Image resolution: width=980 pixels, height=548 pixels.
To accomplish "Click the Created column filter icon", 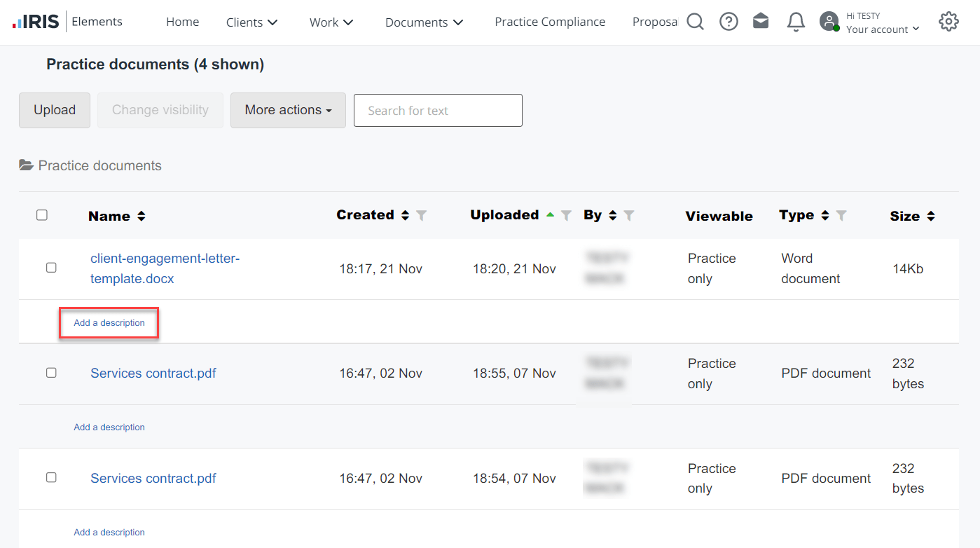I will [x=422, y=216].
